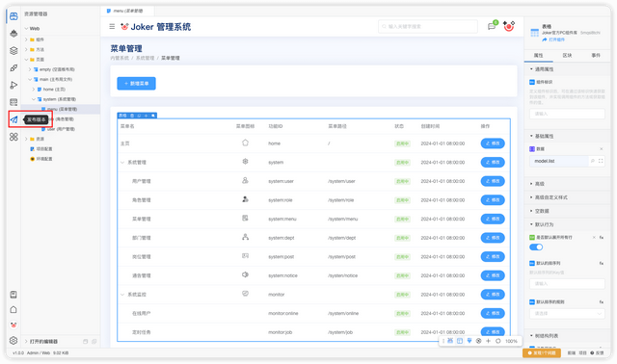Click the /system/menu path cell

pos(343,219)
